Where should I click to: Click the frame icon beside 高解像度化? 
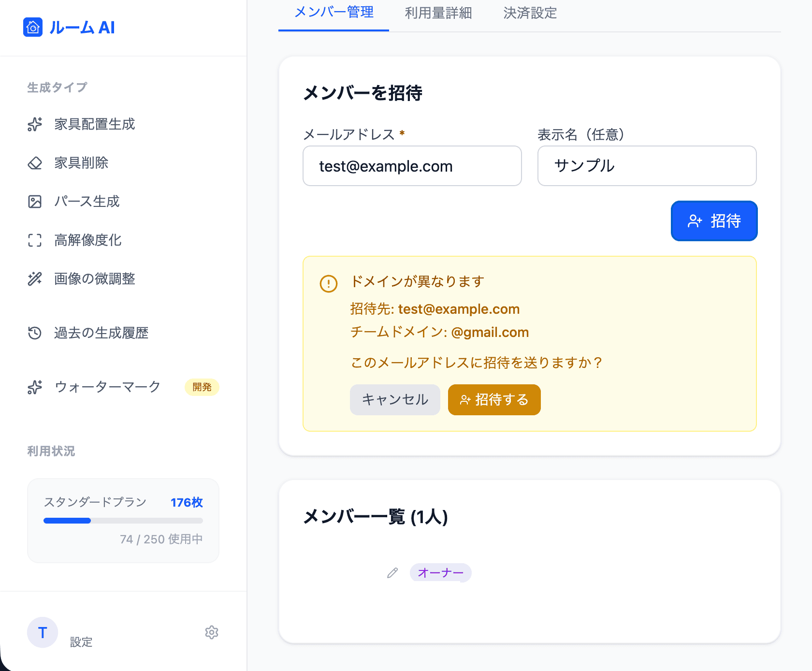(x=35, y=240)
